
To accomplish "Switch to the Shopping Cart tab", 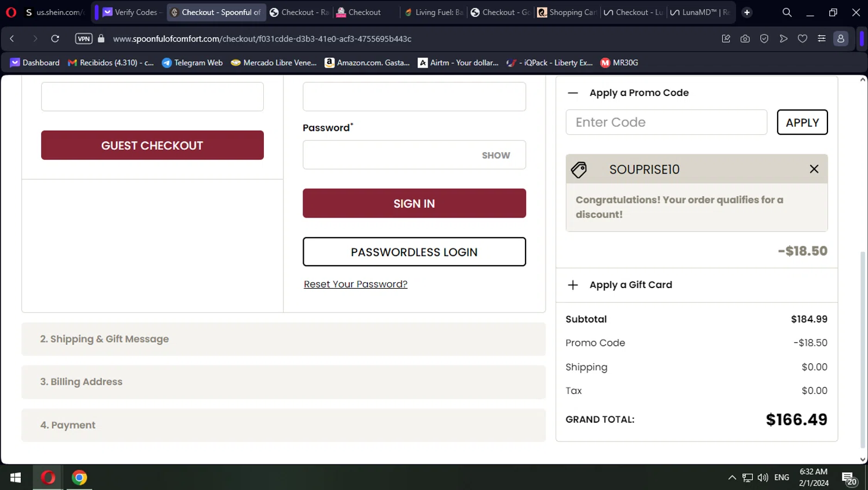I will (567, 12).
